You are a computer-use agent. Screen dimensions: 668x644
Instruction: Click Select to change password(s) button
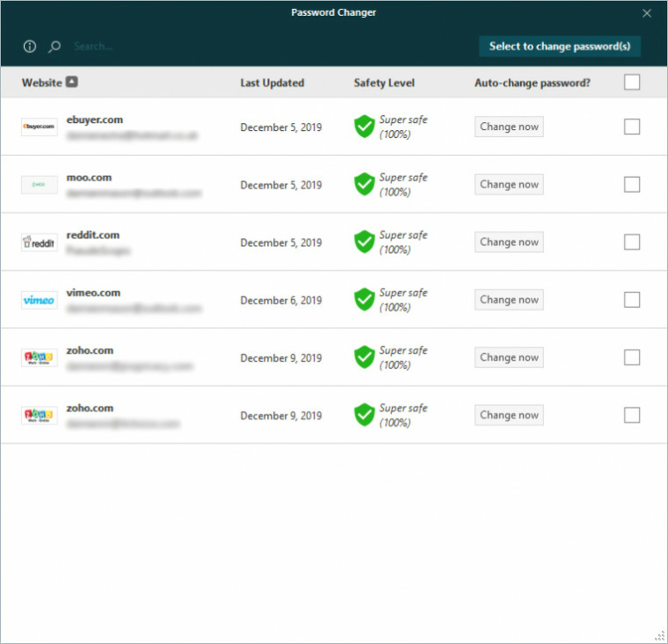[x=559, y=46]
